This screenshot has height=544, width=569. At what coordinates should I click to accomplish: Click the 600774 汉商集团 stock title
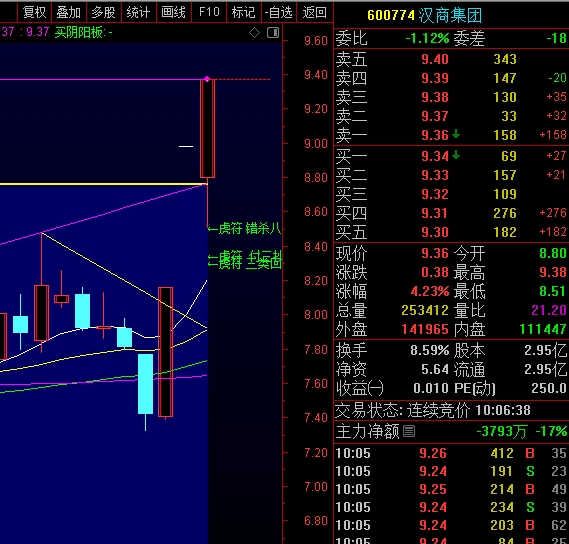point(425,16)
